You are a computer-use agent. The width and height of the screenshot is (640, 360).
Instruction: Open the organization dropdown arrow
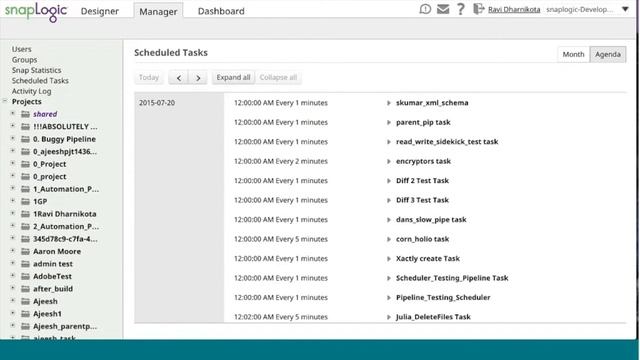click(x=625, y=9)
